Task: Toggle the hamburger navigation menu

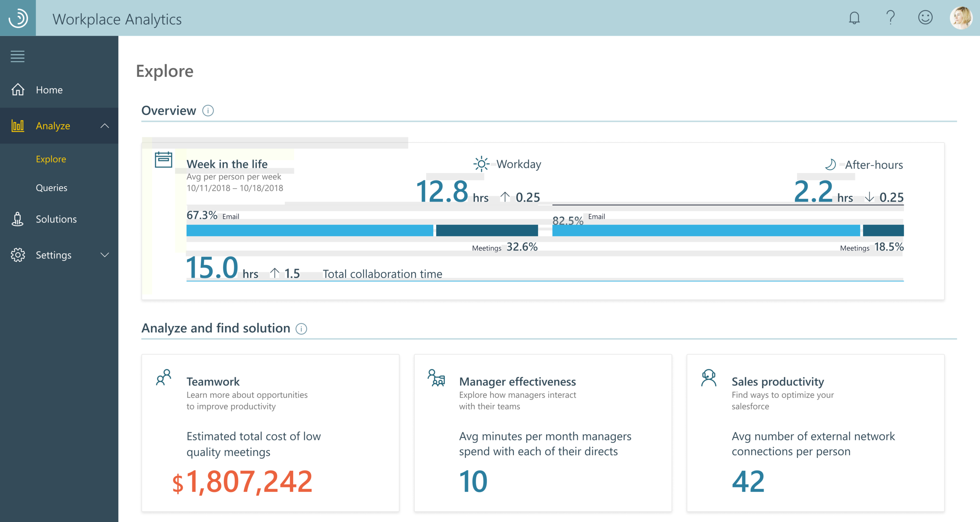Action: coord(18,56)
